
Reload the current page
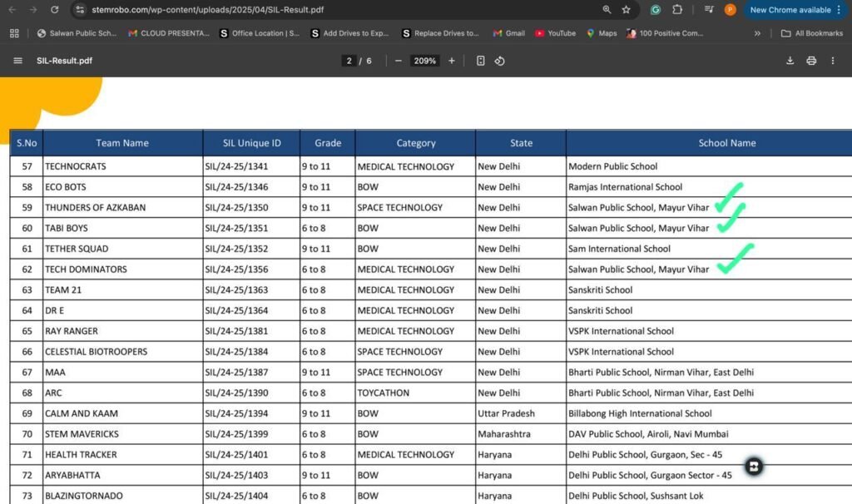[x=54, y=10]
